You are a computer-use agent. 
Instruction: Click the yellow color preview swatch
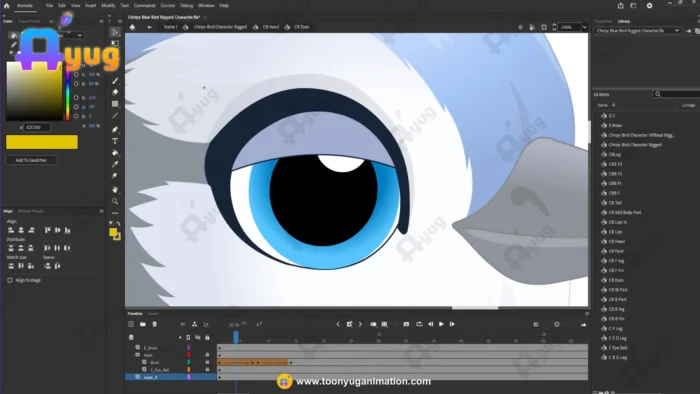tap(42, 142)
